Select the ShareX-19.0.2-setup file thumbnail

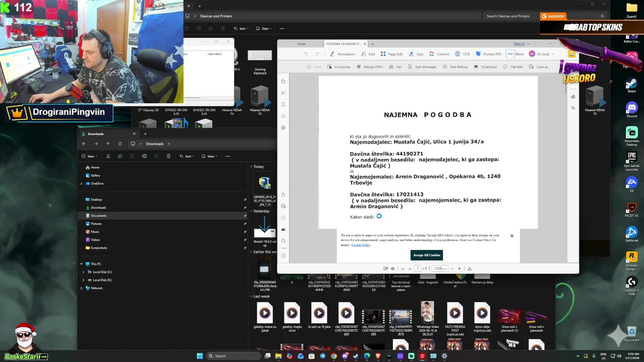(x=265, y=232)
